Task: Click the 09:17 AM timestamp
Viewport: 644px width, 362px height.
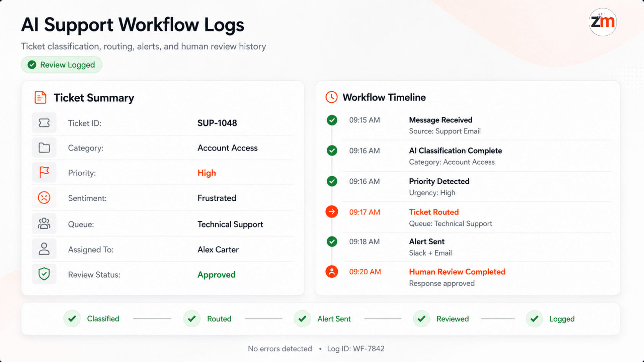Action: pyautogui.click(x=365, y=212)
